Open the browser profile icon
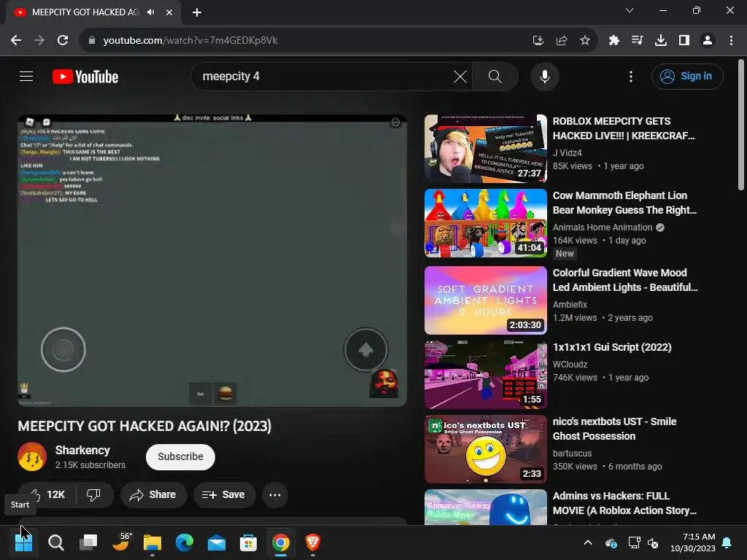Image resolution: width=747 pixels, height=560 pixels. coord(708,41)
